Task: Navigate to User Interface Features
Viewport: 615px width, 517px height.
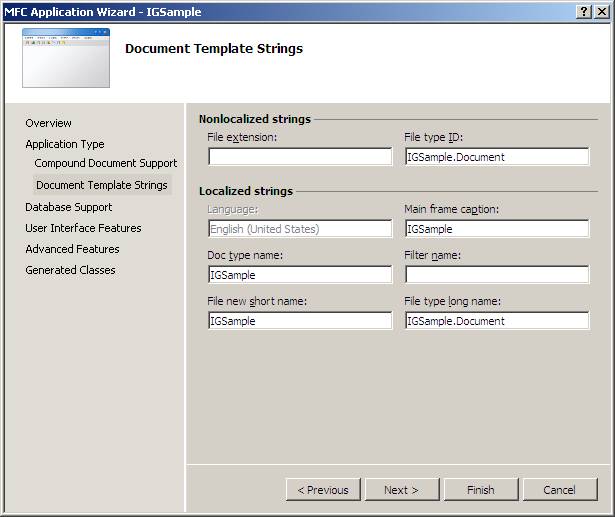Action: click(83, 228)
